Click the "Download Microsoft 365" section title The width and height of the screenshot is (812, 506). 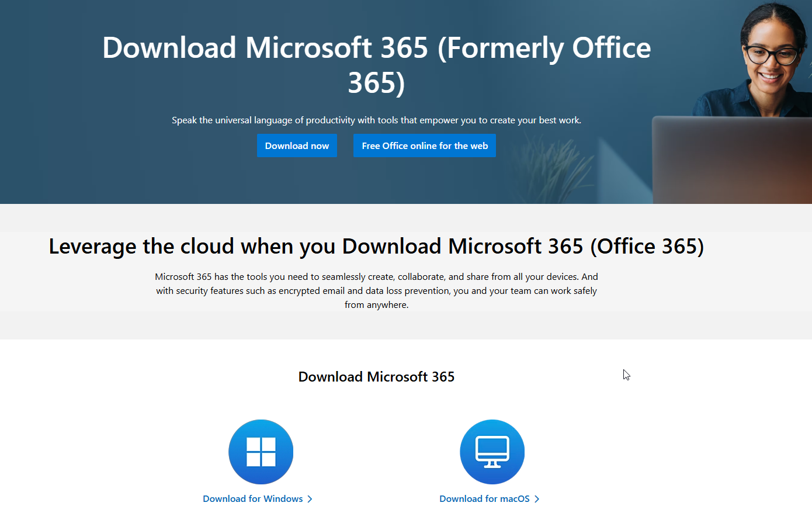[x=376, y=376]
